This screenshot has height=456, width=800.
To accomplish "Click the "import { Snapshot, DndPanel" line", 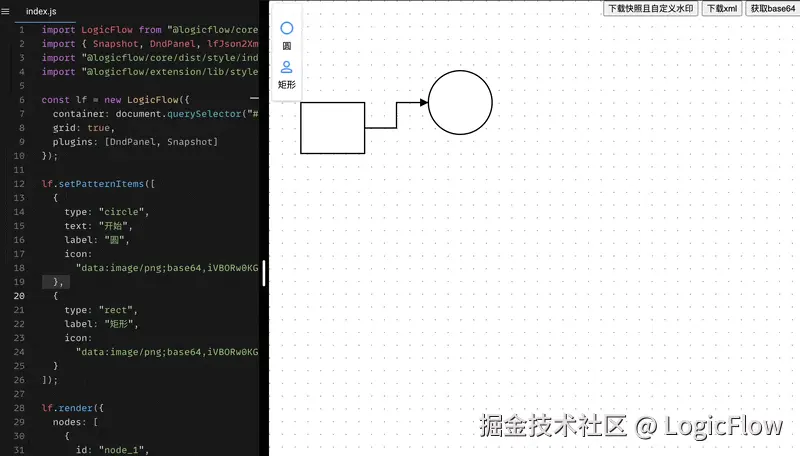I will [x=150, y=43].
